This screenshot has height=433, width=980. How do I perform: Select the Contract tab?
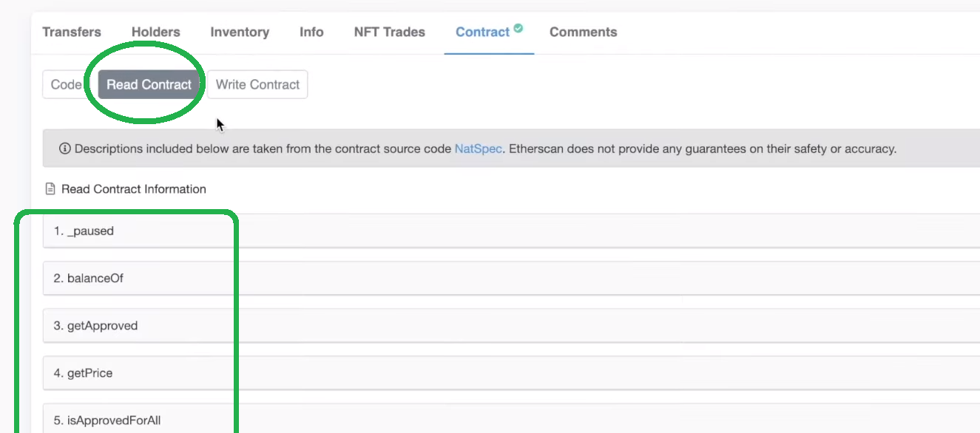pyautogui.click(x=482, y=32)
